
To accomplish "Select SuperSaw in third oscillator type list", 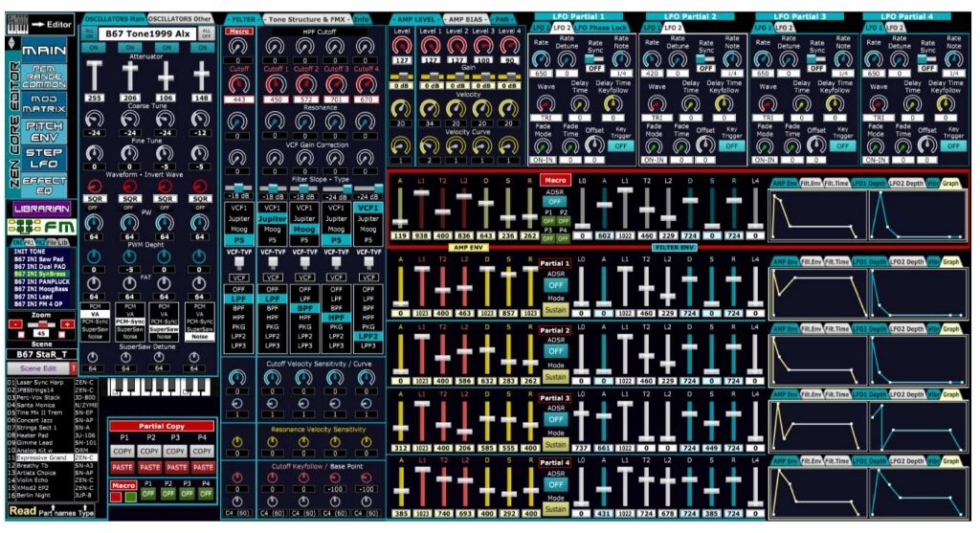I will 164,328.
